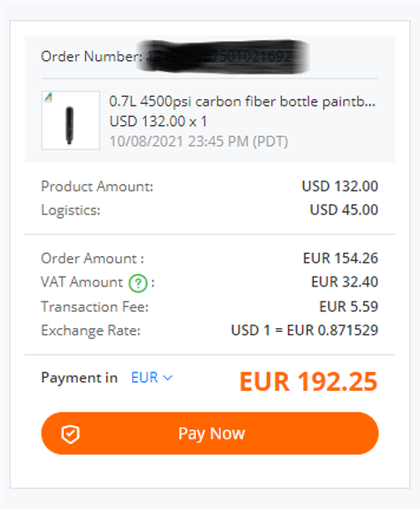Click the chevron arrow next to EUR
Screen dimensions: 420x509
(x=167, y=378)
